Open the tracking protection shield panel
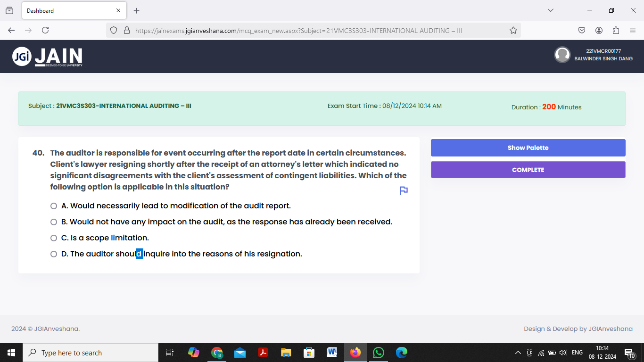This screenshot has width=644, height=362. [x=113, y=30]
